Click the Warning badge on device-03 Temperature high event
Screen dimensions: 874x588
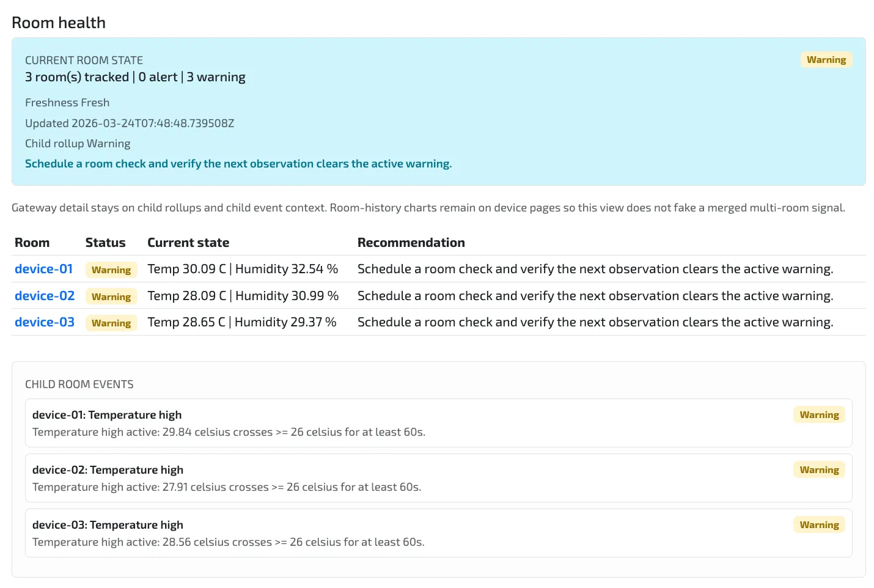click(x=818, y=524)
